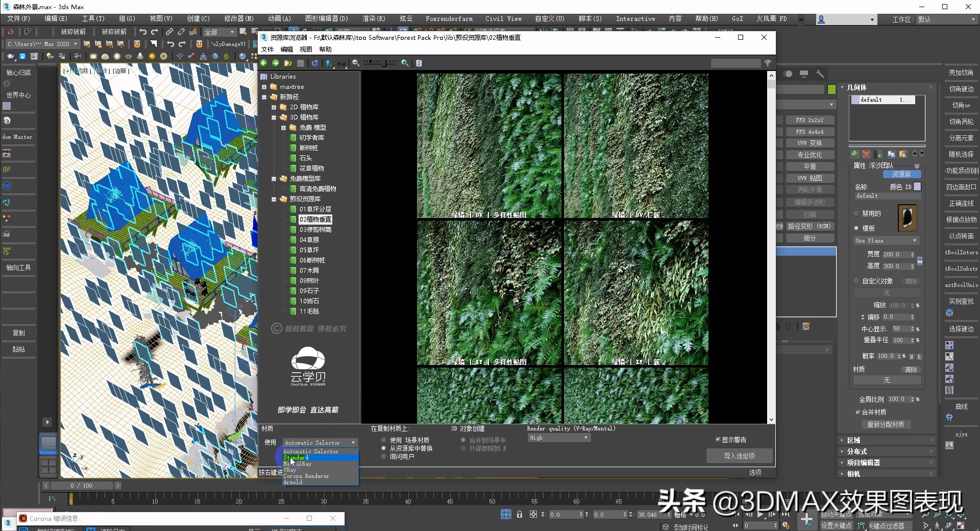Click the zoom in magnifier for thumbnails
Viewport: 980px width, 531px height.
405,63
